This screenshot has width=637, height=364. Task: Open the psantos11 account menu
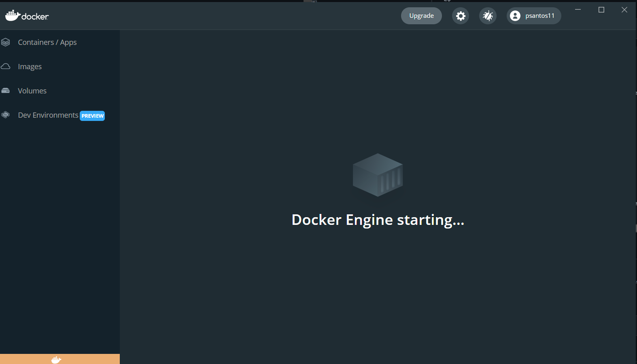tap(534, 16)
